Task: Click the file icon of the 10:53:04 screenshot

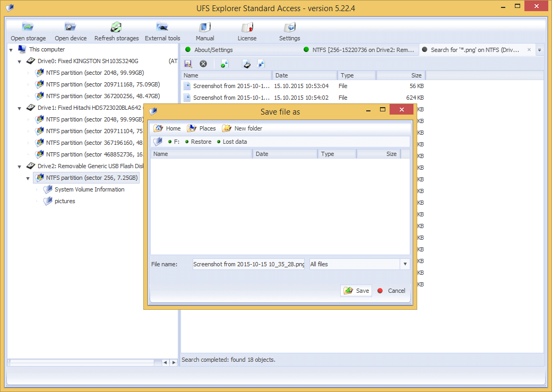Action: point(187,86)
